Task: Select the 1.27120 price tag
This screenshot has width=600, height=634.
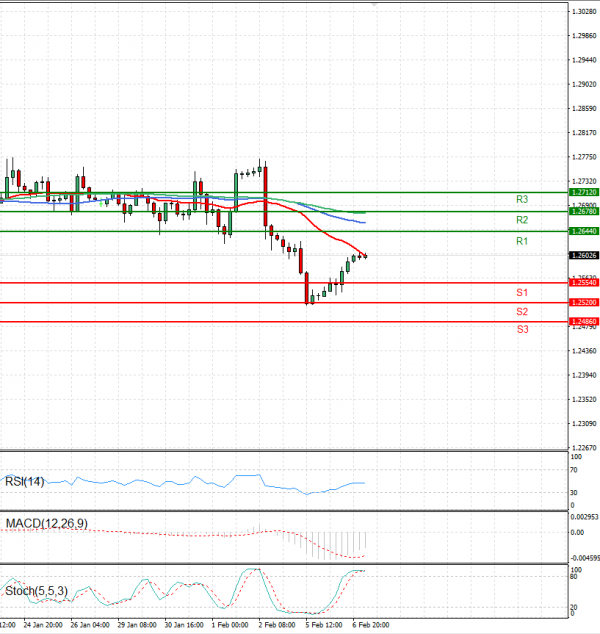Action: pyautogui.click(x=584, y=192)
